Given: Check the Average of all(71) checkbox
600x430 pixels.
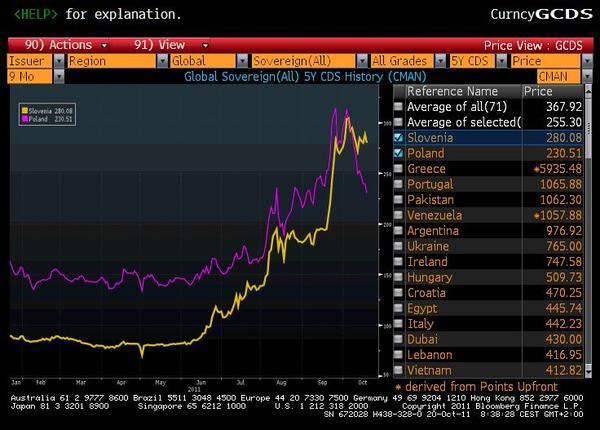Looking at the screenshot, I should click(x=398, y=106).
